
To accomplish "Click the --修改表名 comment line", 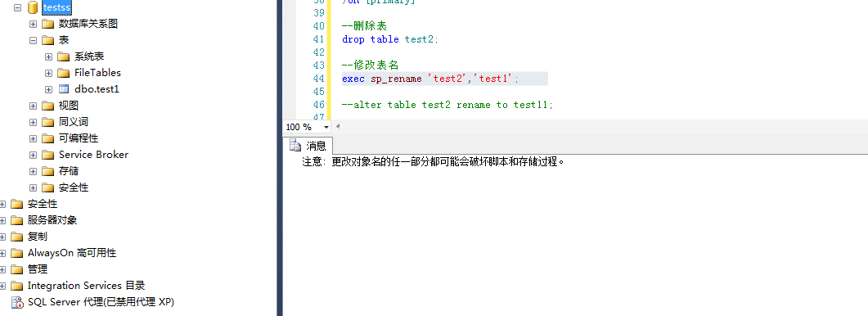I will 370,65.
